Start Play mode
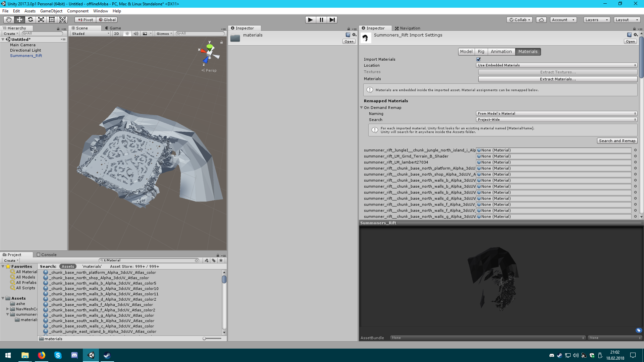 pyautogui.click(x=311, y=20)
